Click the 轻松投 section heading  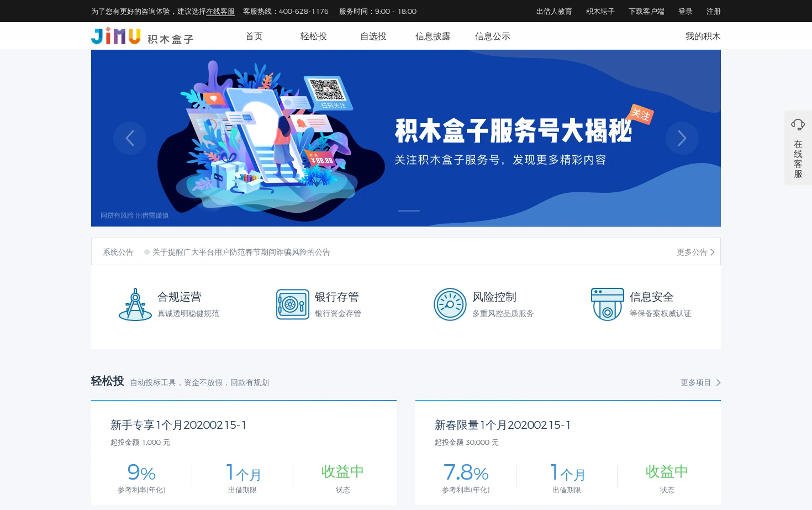pos(108,381)
